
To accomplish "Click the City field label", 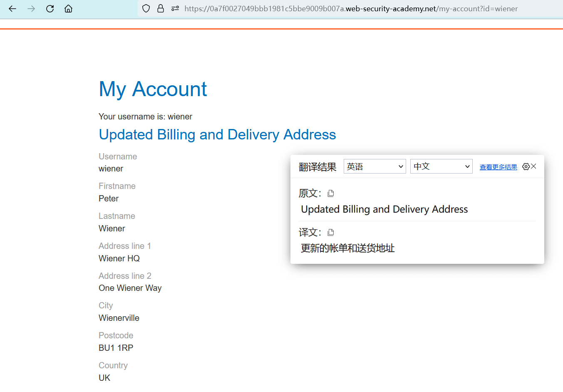I will (x=106, y=305).
